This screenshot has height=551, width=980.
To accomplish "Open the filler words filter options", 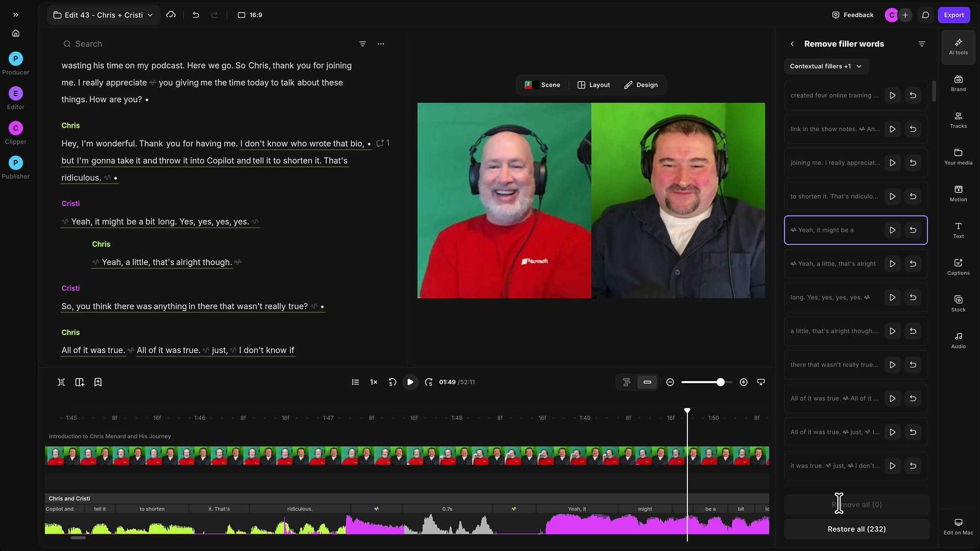I will point(922,44).
